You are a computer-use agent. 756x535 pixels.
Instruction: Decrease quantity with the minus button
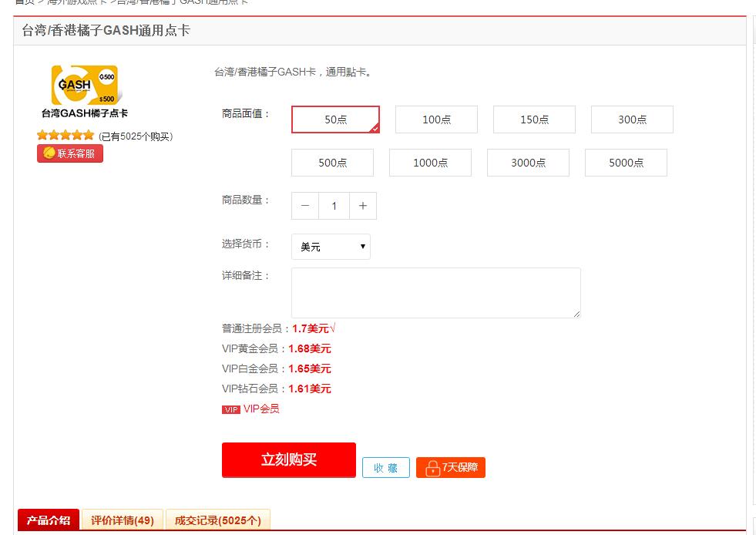(304, 206)
